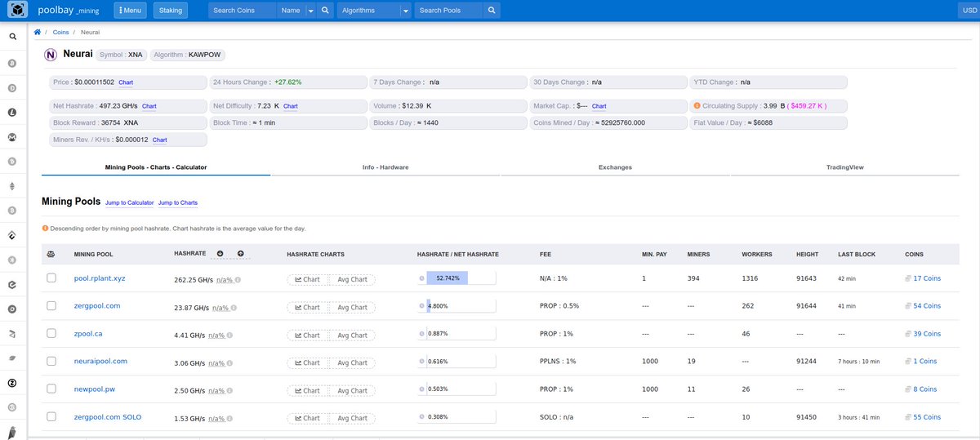Open the USD currency selector
This screenshot has height=440, width=980.
(x=969, y=11)
